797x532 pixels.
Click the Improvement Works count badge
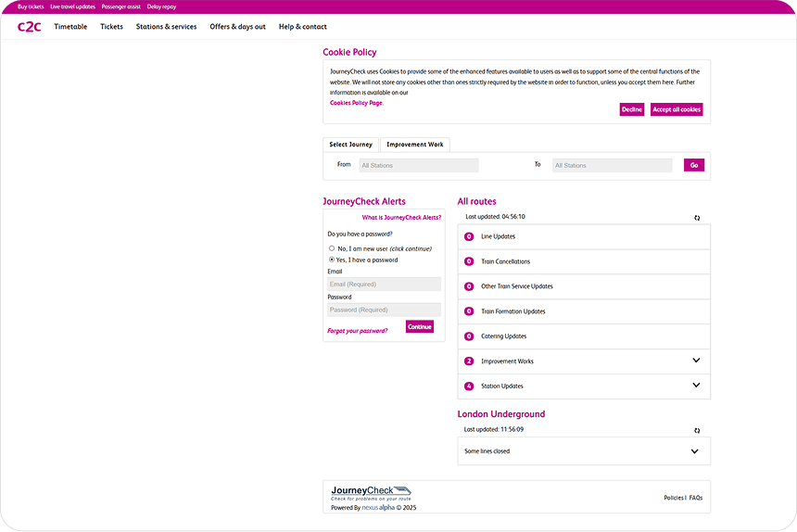click(469, 361)
